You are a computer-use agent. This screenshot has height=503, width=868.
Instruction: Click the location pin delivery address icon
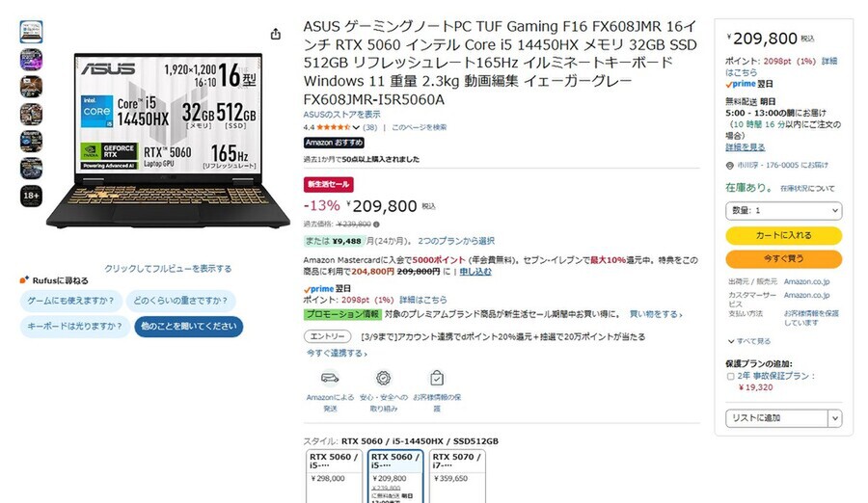[730, 165]
